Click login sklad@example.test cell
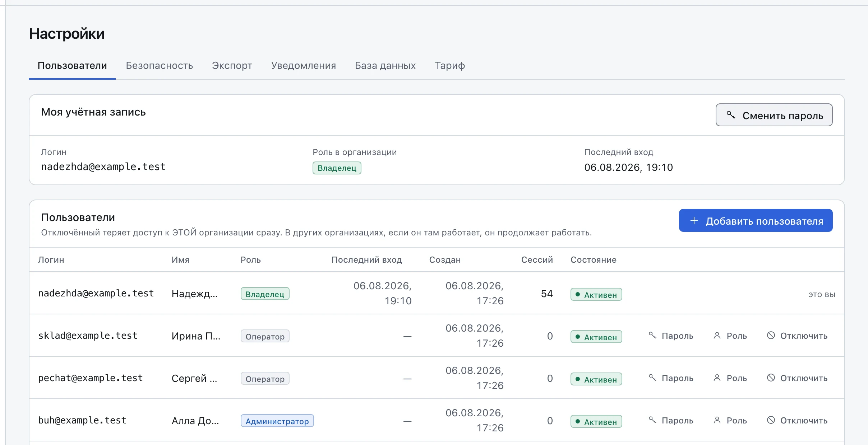This screenshot has height=445, width=868. (x=88, y=336)
